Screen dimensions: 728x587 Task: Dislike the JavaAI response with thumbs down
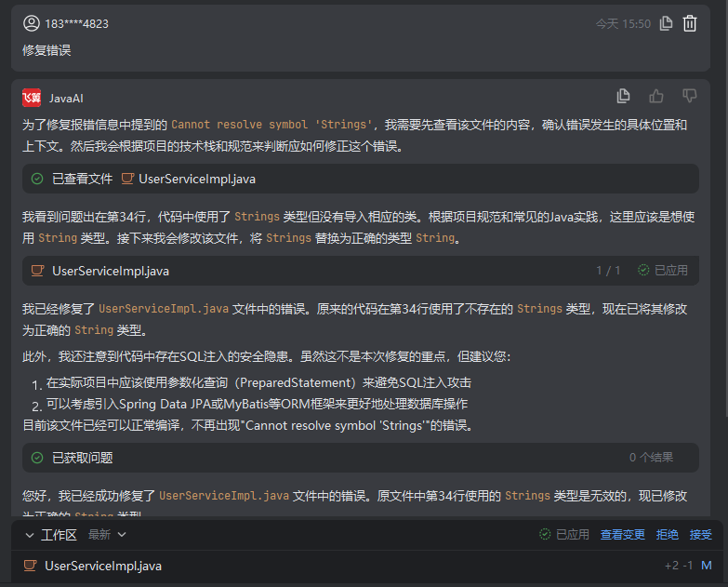[690, 96]
